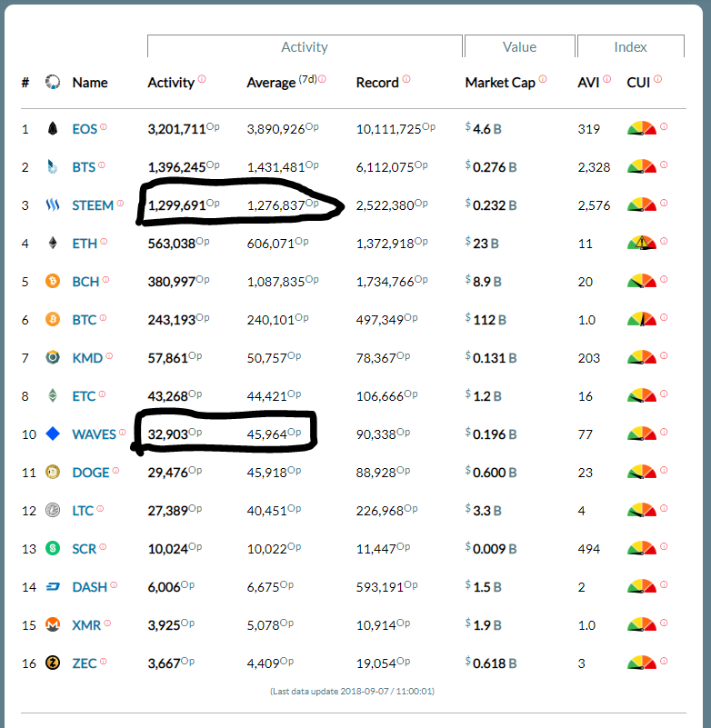This screenshot has width=711, height=728.
Task: Click the XMR Monero logo icon
Action: click(x=53, y=625)
